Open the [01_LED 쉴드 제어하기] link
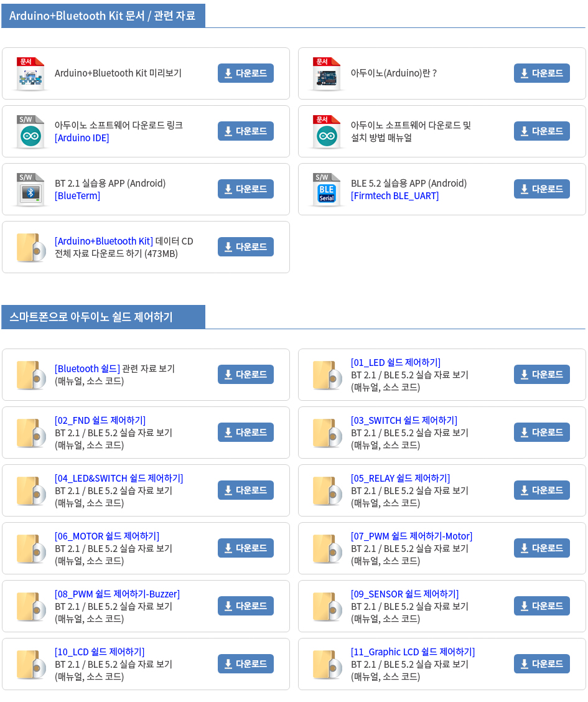Screen dimensions: 588x702 point(396,362)
